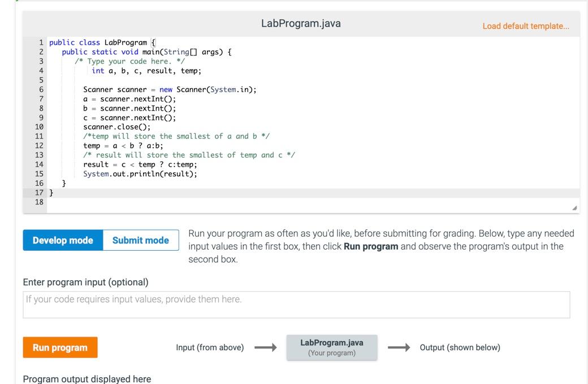Click the LabProgram.java editor title
The image size is (588, 384).
[301, 23]
